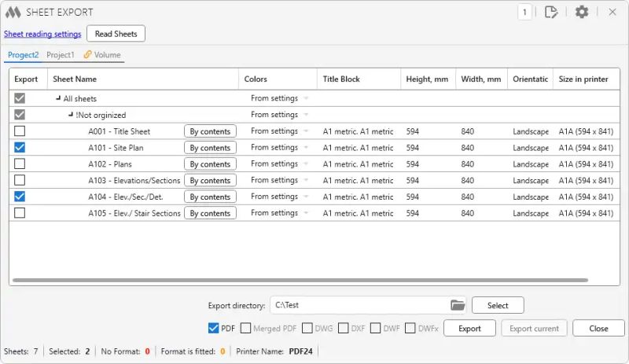
Task: Uncheck export box for A101 - Site Plan
Action: point(19,148)
